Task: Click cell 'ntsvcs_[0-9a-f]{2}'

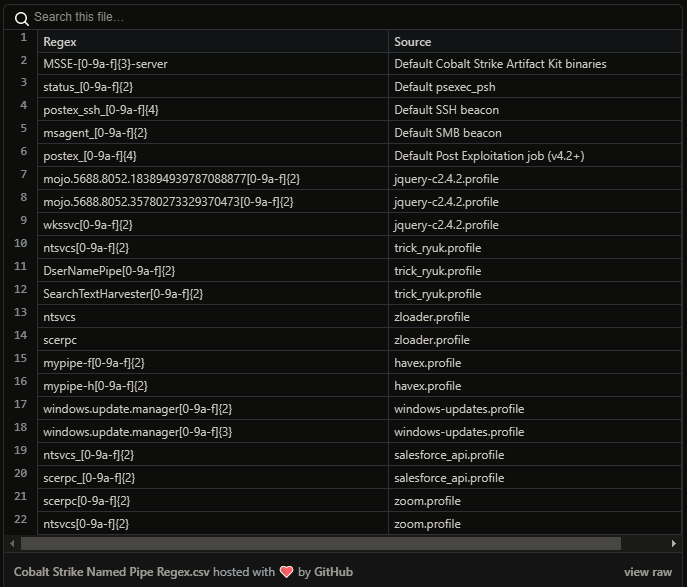Action: point(213,455)
